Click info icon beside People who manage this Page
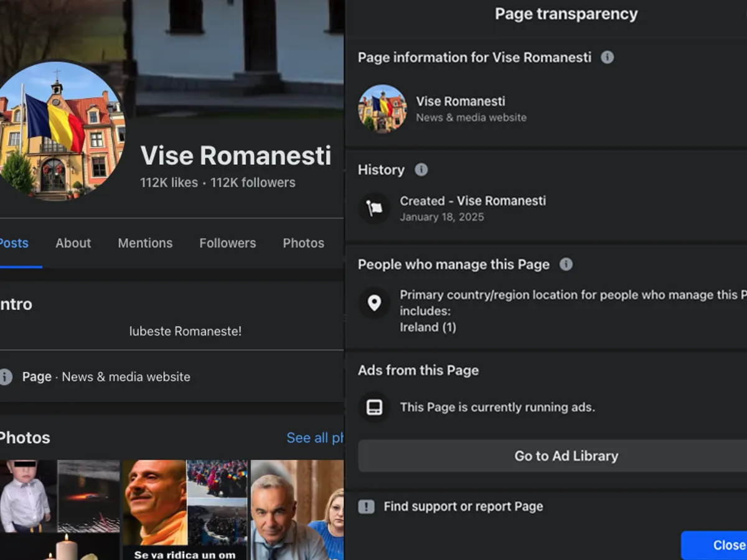This screenshot has width=747, height=560. (x=566, y=264)
